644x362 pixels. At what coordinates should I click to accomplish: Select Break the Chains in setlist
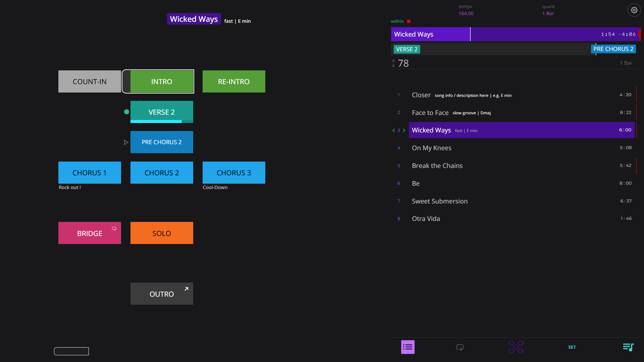(437, 166)
